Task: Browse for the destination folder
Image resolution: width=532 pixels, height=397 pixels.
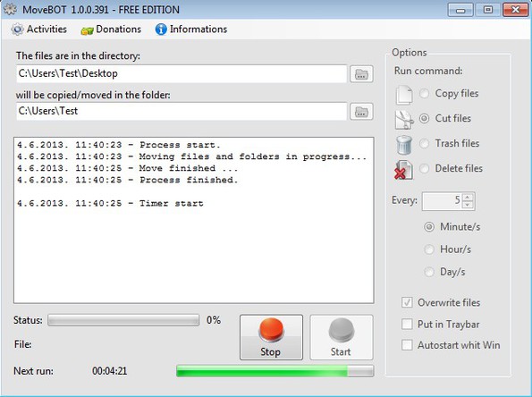Action: tap(361, 111)
